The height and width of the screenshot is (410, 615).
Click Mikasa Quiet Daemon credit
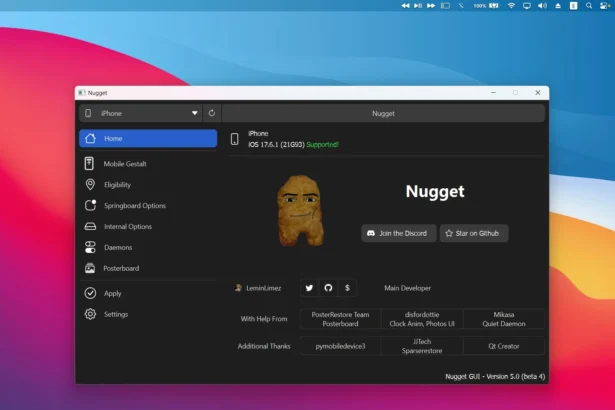[x=504, y=319]
